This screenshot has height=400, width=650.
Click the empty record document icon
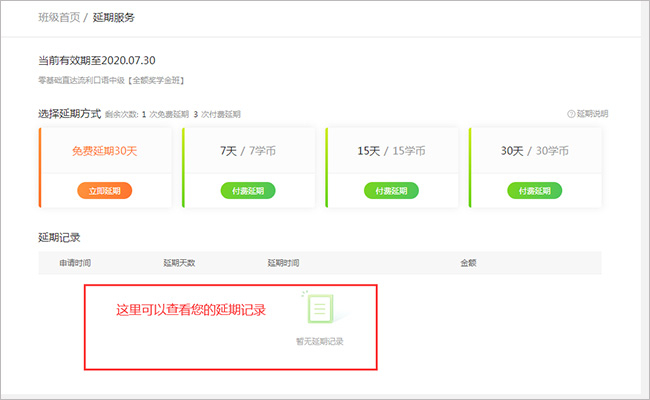319,309
